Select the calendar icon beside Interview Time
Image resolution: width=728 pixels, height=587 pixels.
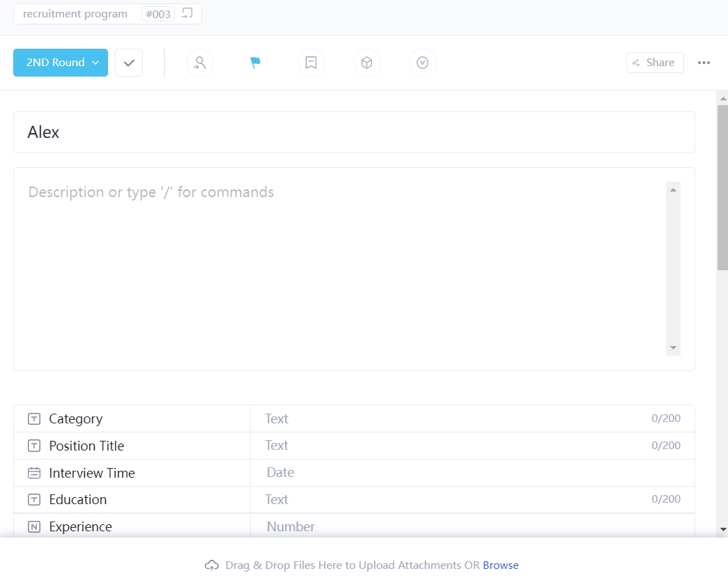(33, 473)
